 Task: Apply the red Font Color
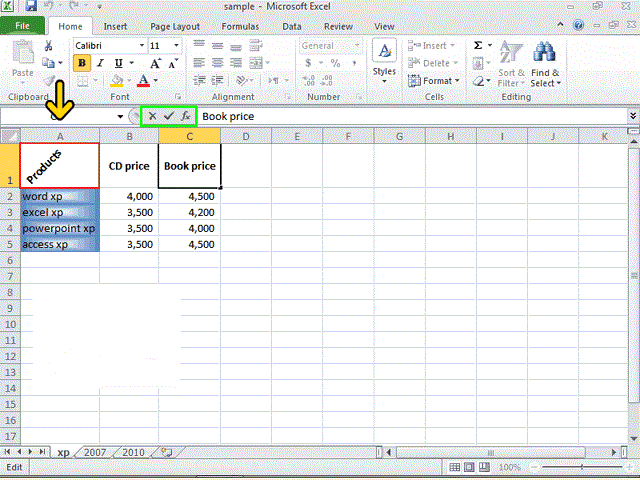[x=143, y=81]
